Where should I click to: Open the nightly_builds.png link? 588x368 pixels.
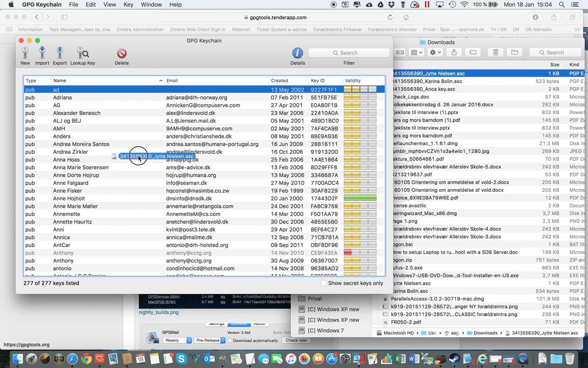pyautogui.click(x=159, y=312)
